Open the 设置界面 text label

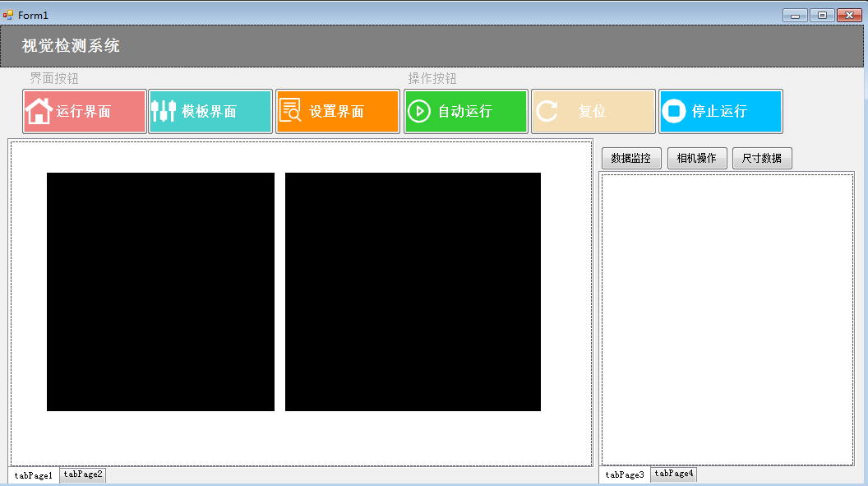coord(336,111)
